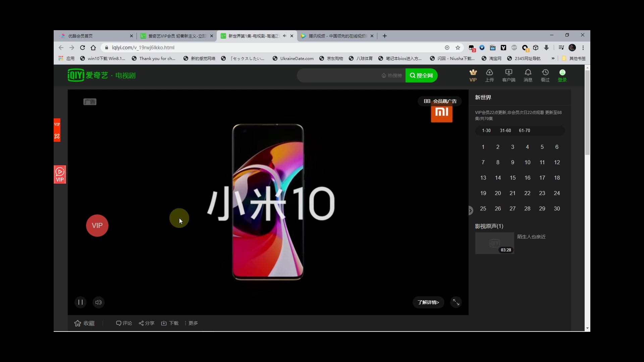Open 陌生人也亲近 soundtrack thumbnail
Viewport: 644px width, 362px height.
click(x=494, y=243)
